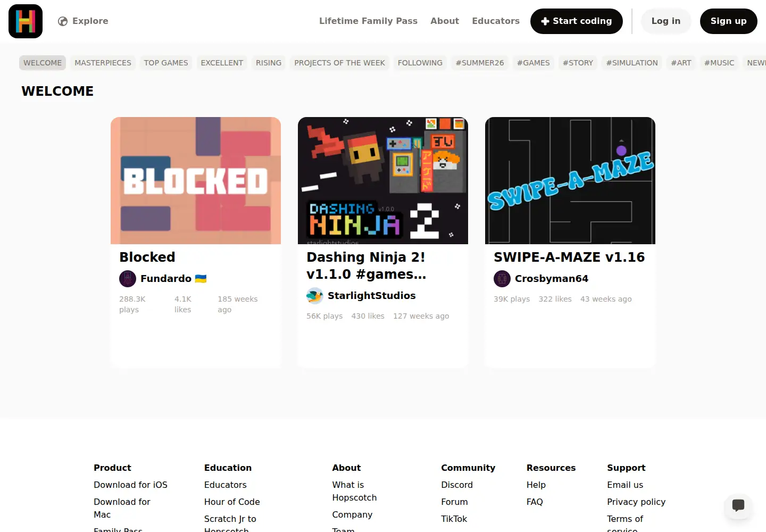The image size is (766, 532).
Task: Click StarlightStudios' profile avatar
Action: (315, 296)
